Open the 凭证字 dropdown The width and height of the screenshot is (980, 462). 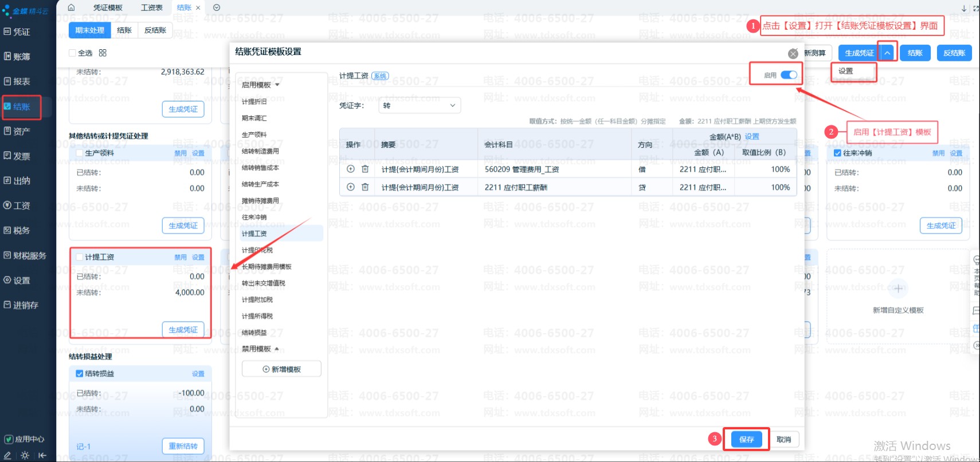420,105
